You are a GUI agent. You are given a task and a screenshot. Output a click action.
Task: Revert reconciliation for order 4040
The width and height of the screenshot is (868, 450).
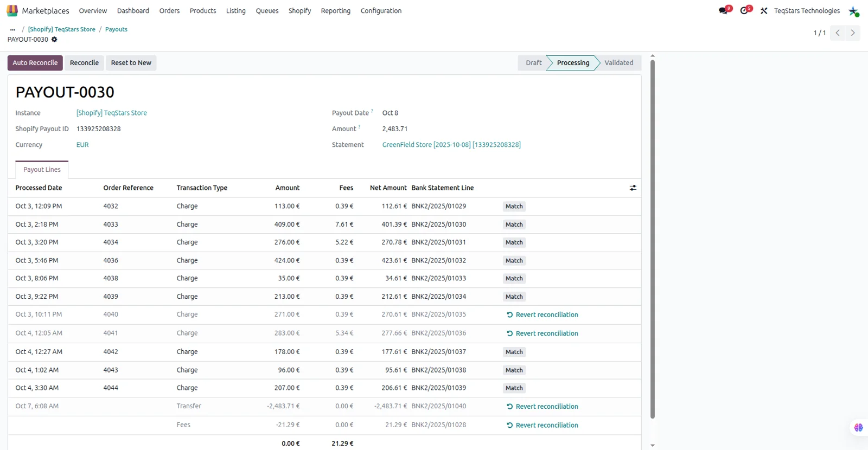(x=542, y=315)
